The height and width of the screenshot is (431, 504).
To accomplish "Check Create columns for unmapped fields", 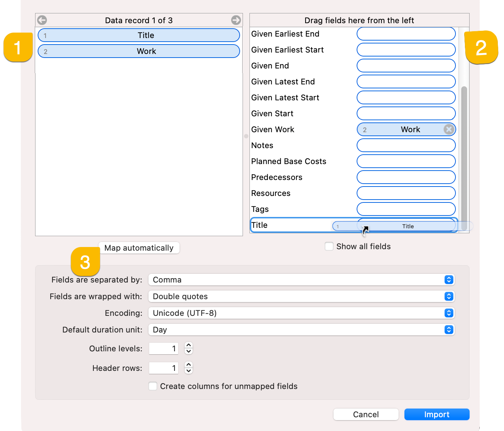I will [x=152, y=386].
